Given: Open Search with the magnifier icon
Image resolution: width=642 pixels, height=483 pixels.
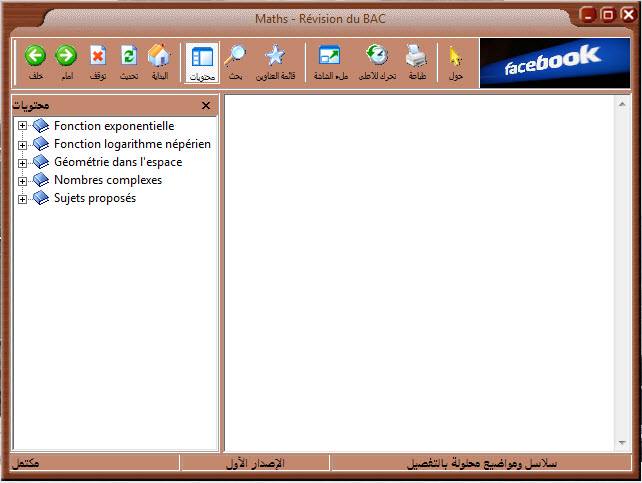Looking at the screenshot, I should click(x=236, y=57).
